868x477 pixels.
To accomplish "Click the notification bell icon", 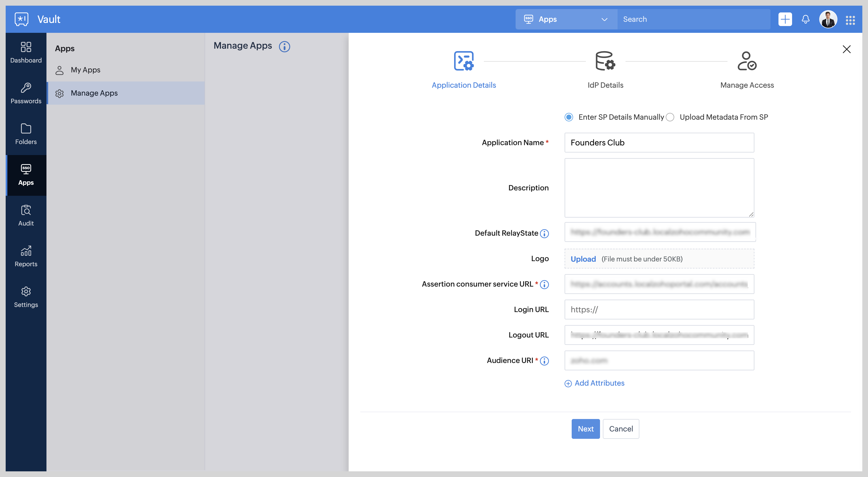I will pos(805,19).
